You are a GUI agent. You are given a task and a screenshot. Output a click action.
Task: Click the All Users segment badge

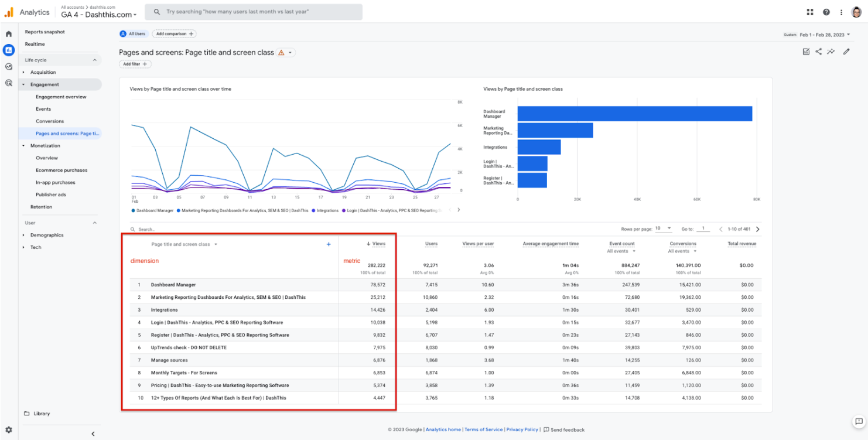pos(133,34)
